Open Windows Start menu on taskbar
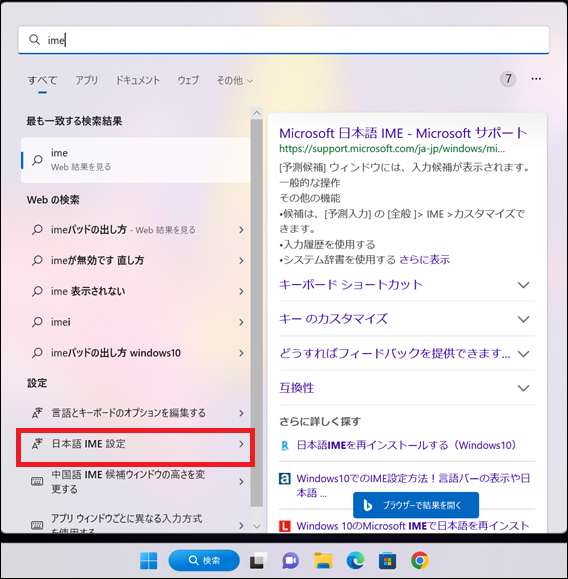The width and height of the screenshot is (568, 579). coord(148,561)
